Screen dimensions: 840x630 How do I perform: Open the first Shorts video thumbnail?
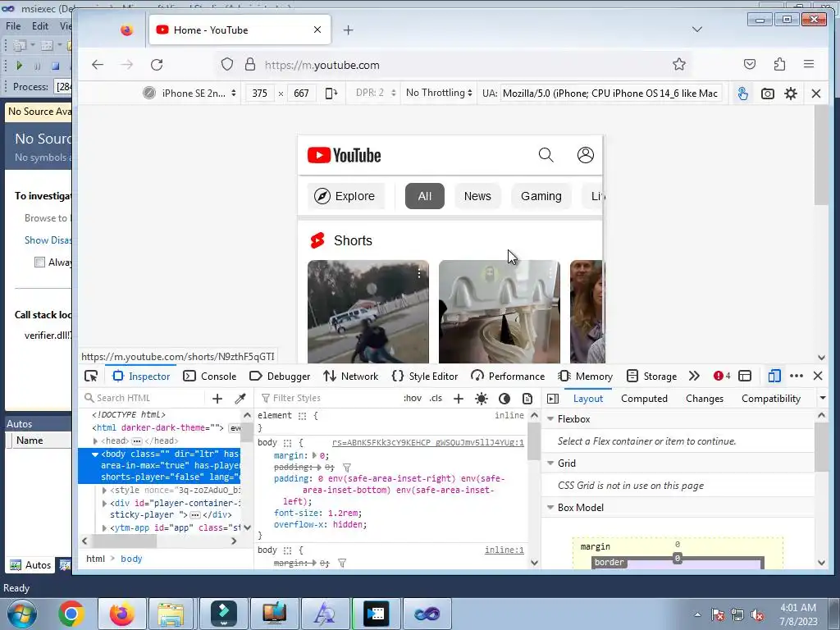(x=368, y=312)
